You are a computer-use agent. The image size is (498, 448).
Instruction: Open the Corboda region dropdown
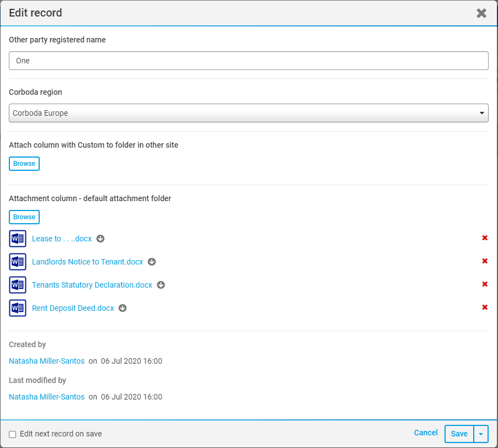pos(248,113)
